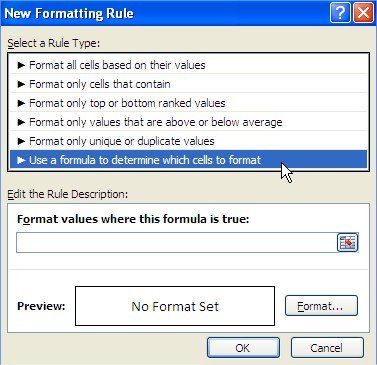Pick 'Format only unique or duplicate values'

pos(188,141)
